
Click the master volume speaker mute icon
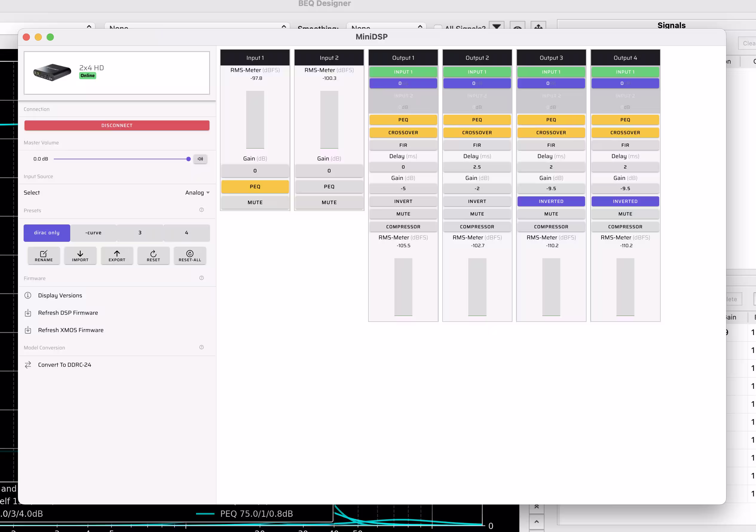200,159
